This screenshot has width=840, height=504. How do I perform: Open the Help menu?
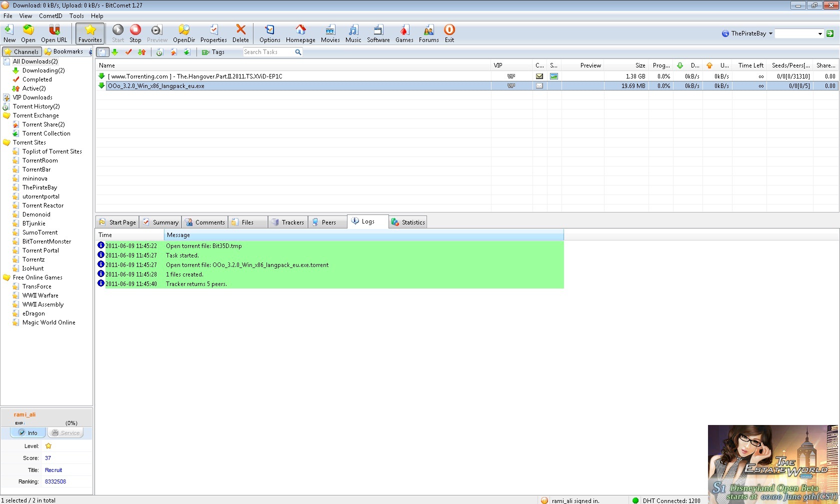pos(97,16)
